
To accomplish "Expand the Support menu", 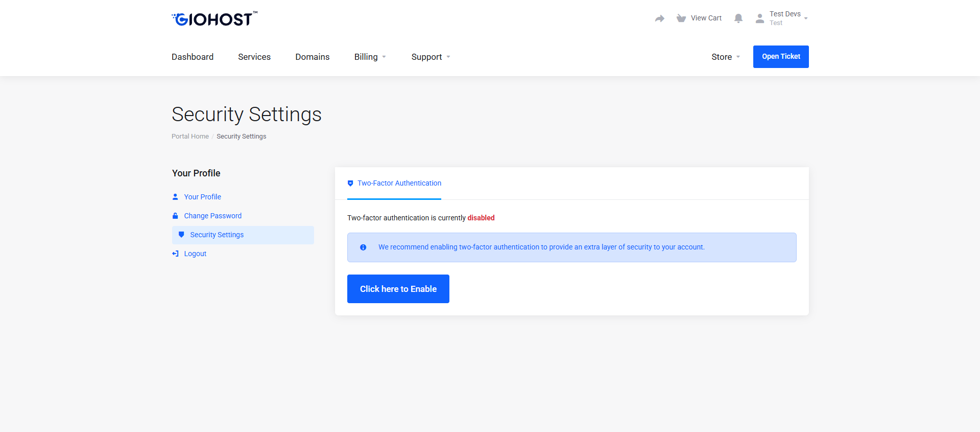I will coord(431,57).
